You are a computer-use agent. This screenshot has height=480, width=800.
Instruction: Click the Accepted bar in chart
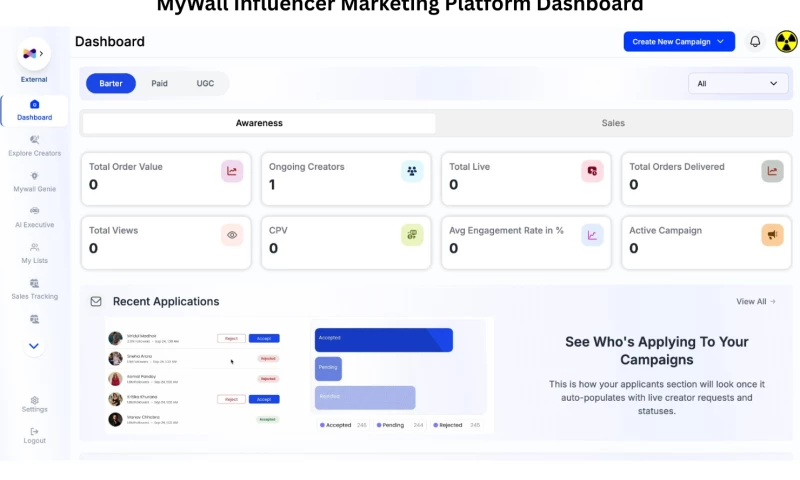pos(384,340)
